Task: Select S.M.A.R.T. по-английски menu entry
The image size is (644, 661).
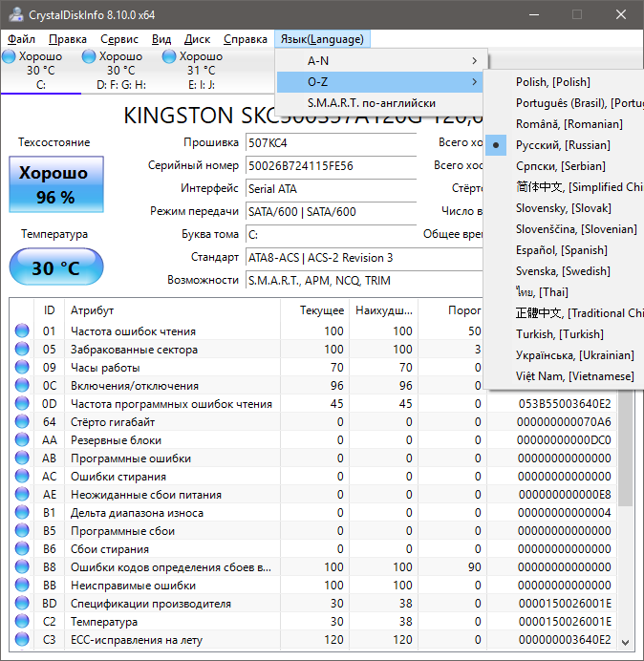Action: (372, 103)
